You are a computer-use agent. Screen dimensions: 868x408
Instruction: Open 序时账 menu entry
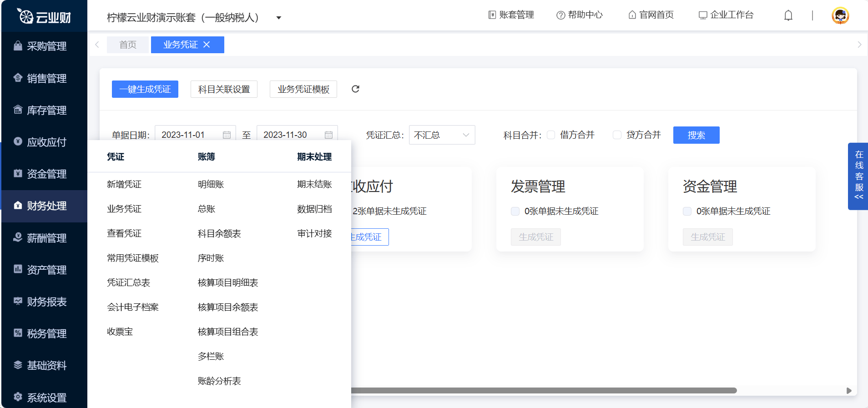(x=211, y=258)
